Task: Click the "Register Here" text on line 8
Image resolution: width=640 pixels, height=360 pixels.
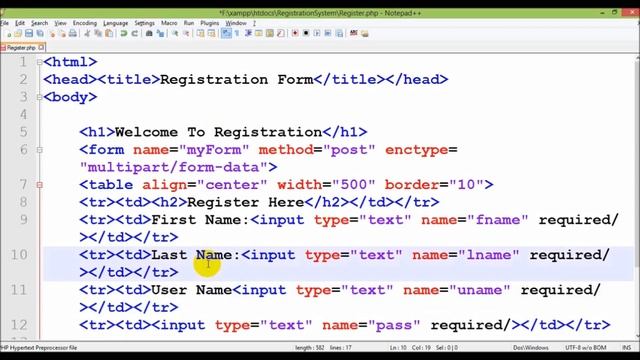Action: pyautogui.click(x=245, y=202)
